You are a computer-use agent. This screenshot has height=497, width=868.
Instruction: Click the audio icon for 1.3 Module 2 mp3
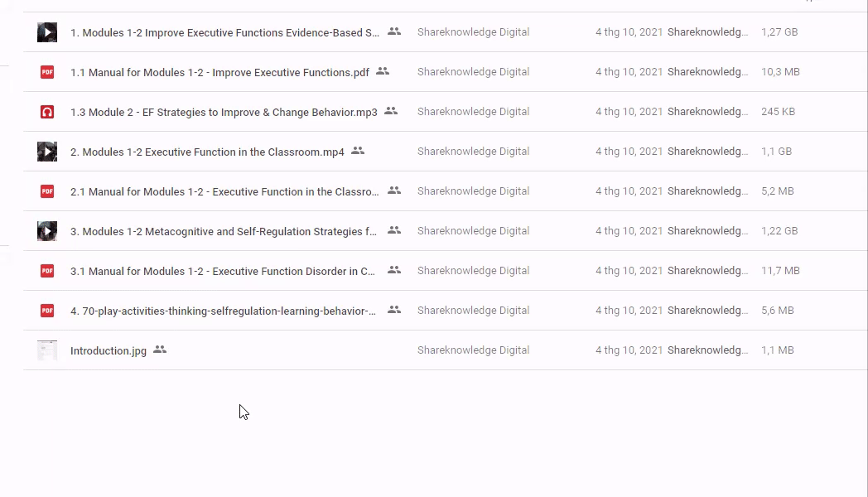pos(47,112)
